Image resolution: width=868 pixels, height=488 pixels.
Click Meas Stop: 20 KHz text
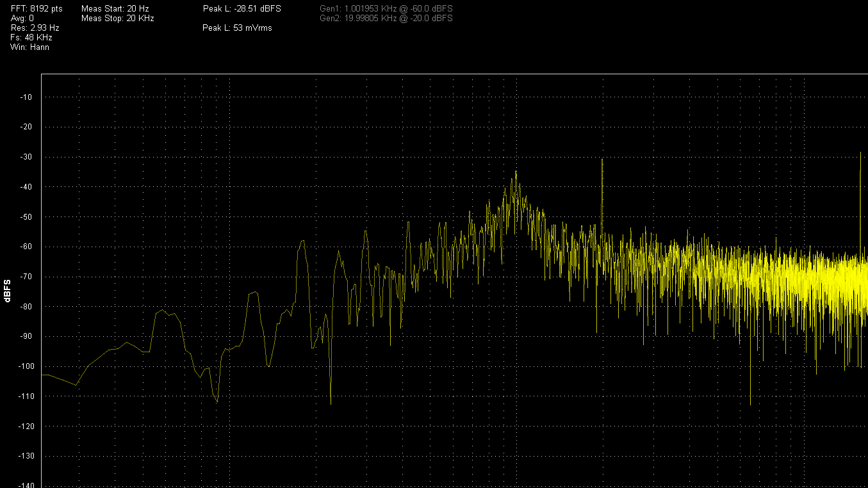[x=118, y=19]
